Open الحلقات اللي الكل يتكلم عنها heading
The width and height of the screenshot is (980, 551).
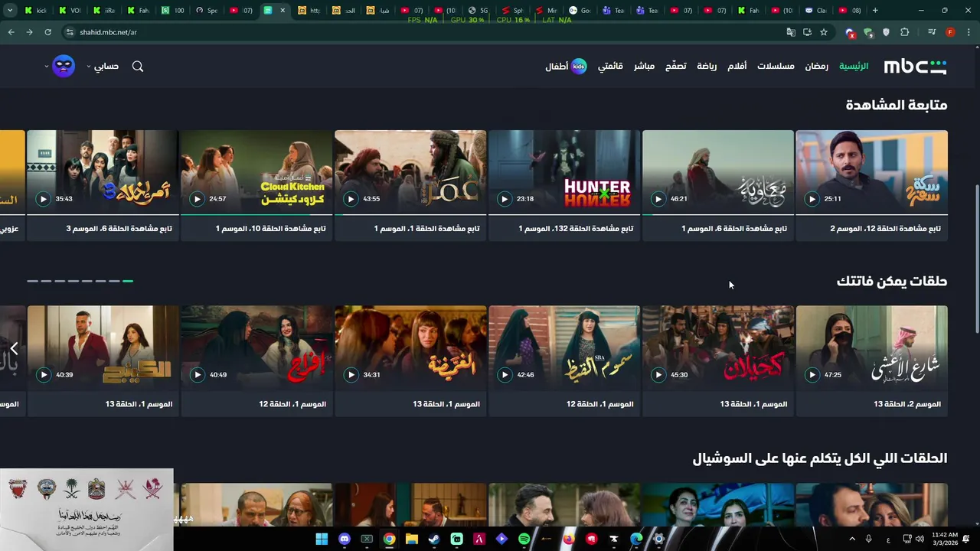(820, 458)
